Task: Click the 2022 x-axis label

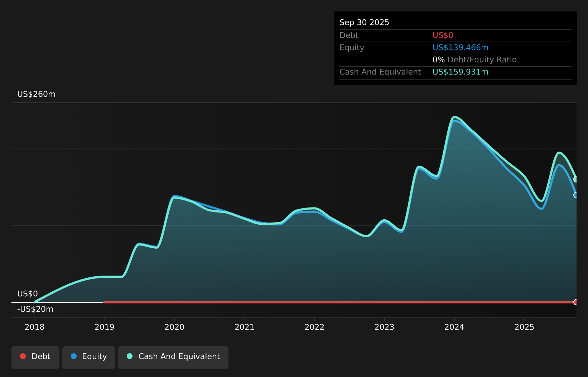Action: point(314,327)
